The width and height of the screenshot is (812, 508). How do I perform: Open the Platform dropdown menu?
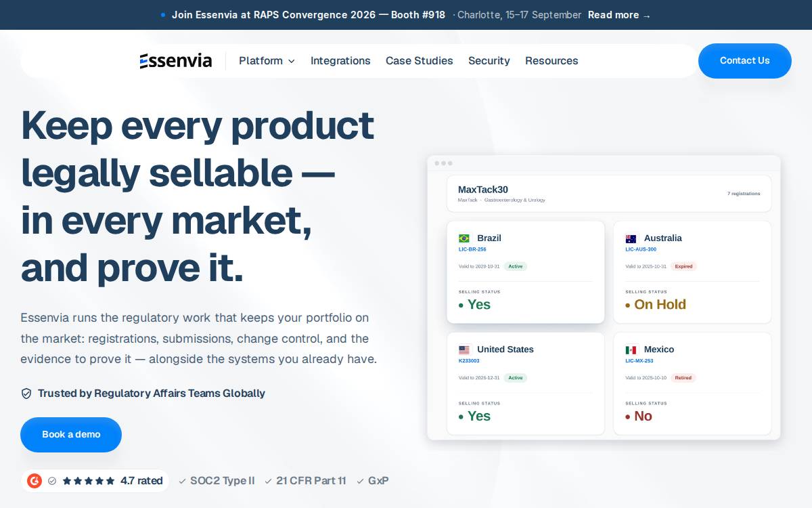tap(267, 61)
